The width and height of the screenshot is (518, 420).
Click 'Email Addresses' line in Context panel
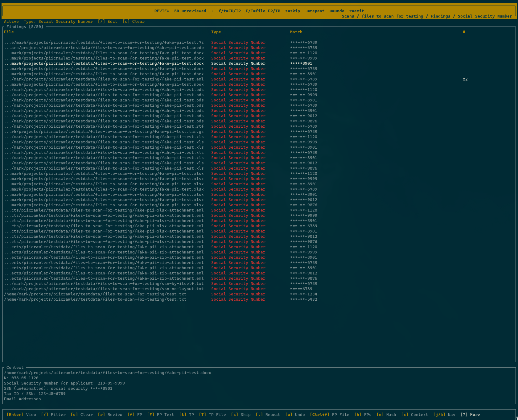click(x=23, y=399)
